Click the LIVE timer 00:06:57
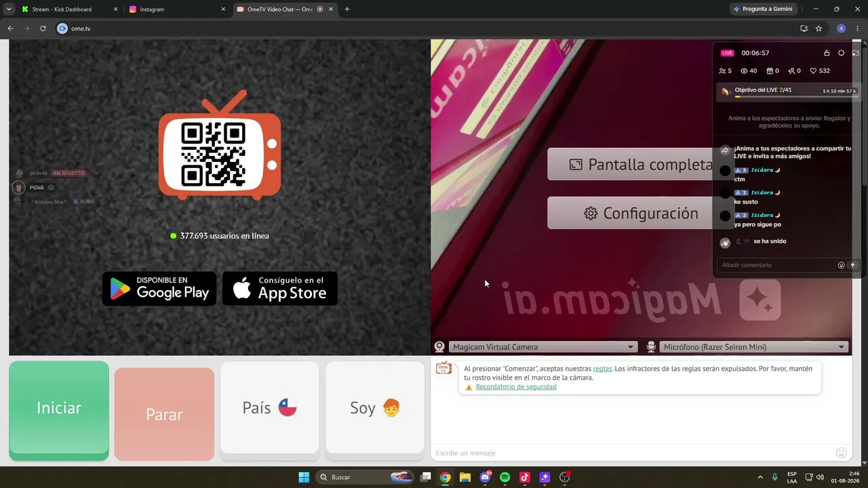The width and height of the screenshot is (868, 488). pos(755,53)
